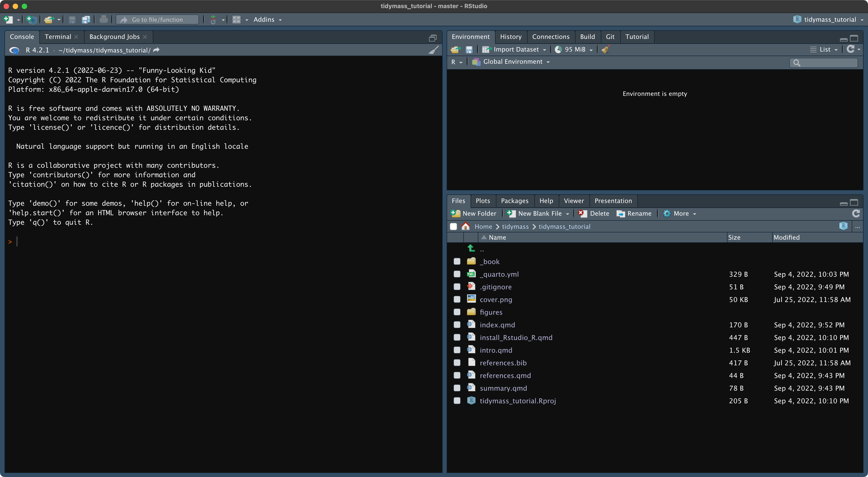
Task: Click the Go to directory ellipsis button
Action: coord(858,227)
